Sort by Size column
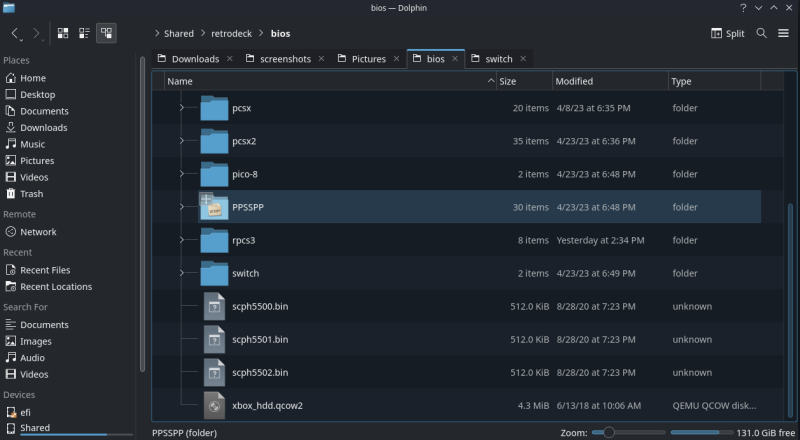The image size is (800, 440). coord(524,81)
